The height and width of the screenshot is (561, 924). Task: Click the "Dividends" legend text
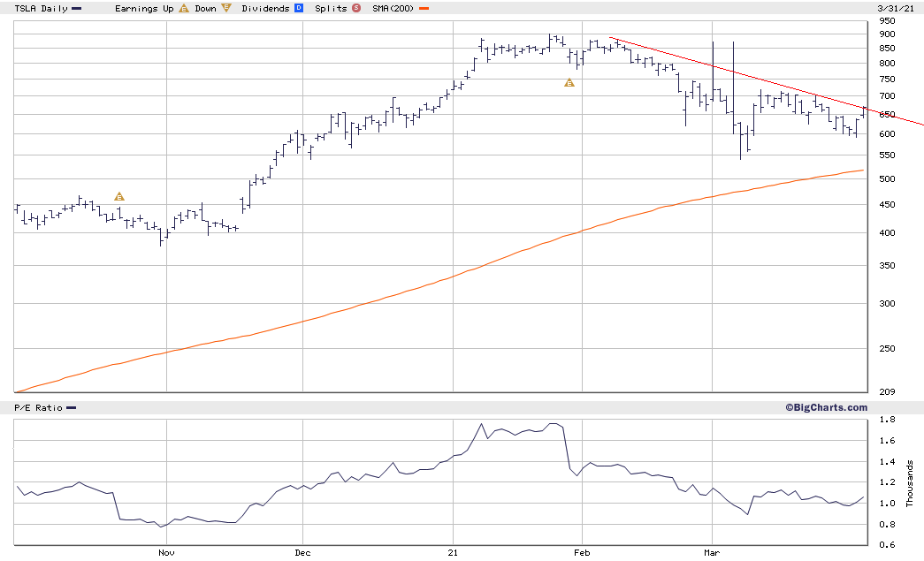266,8
